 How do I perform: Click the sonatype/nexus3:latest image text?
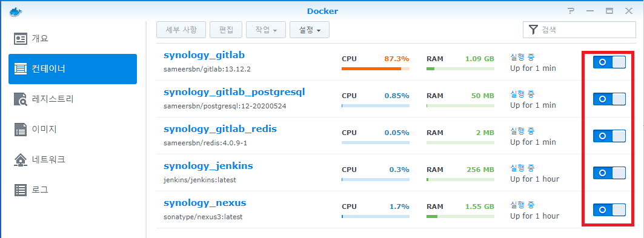(x=203, y=217)
